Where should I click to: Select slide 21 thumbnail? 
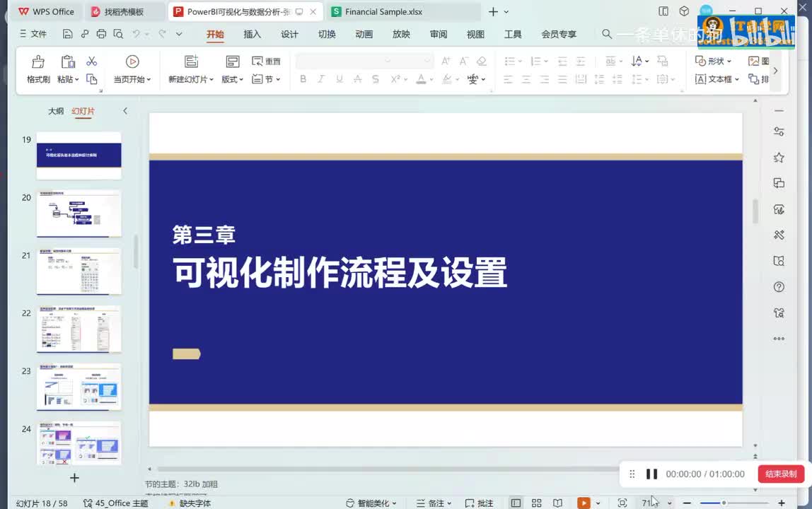(79, 271)
